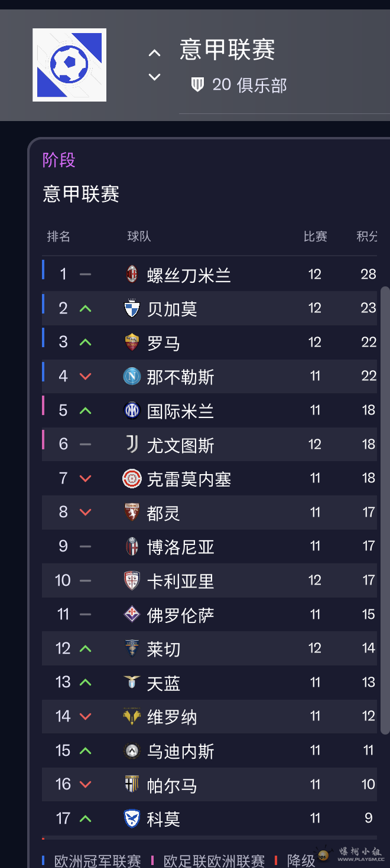Screen dimensions: 390x868
Task: Click the 那不勒斯 club badge icon
Action: point(132,376)
